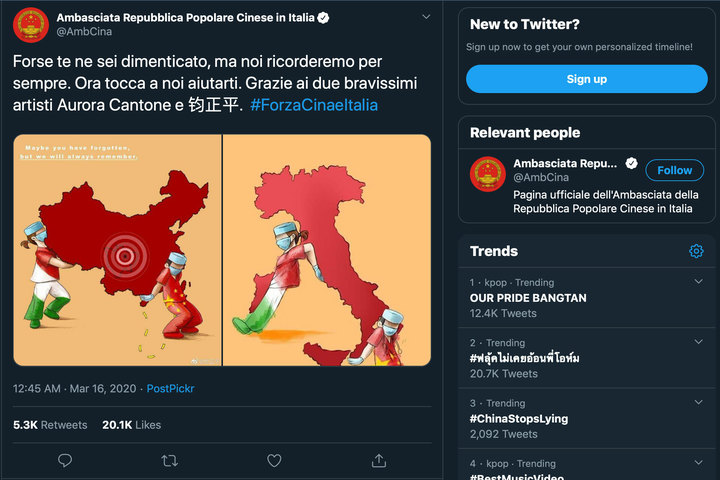The height and width of the screenshot is (480, 720).
Task: Open the right Italy map image
Action: [x=327, y=250]
